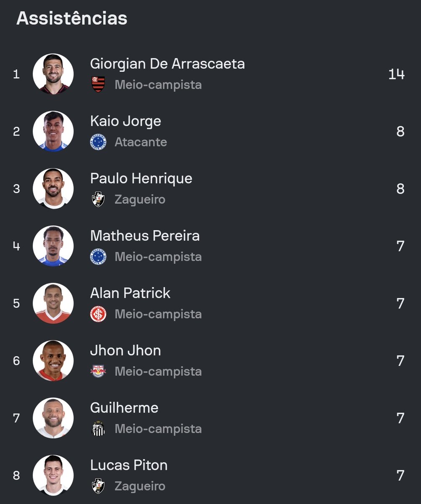Open Giorgian De Arrascaeta's player photo
Viewport: 421px width, 504px height.
[x=53, y=74]
